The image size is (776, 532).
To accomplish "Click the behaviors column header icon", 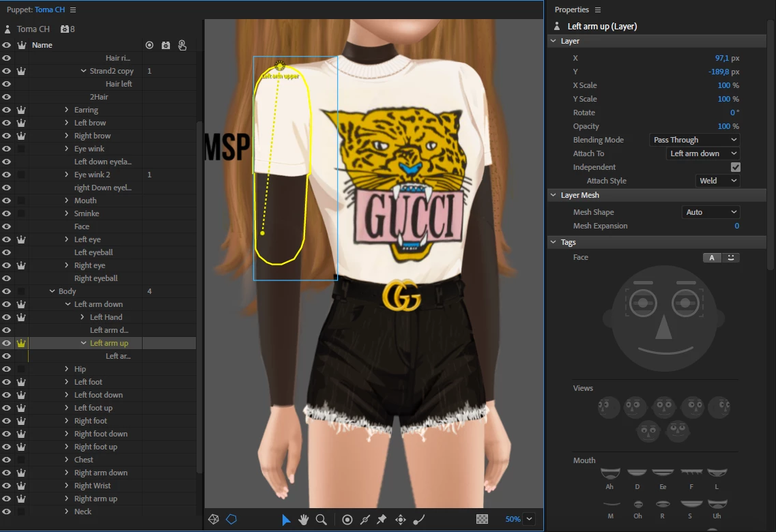I will point(166,45).
